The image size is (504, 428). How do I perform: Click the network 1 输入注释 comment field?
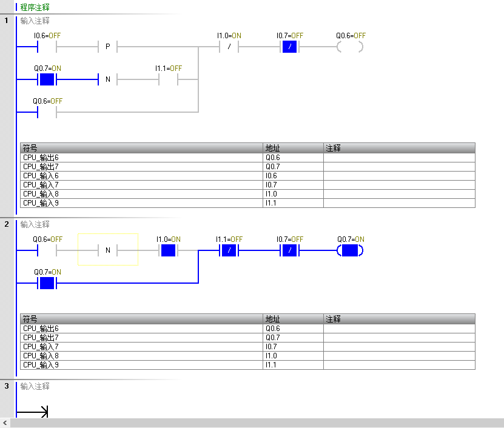35,21
